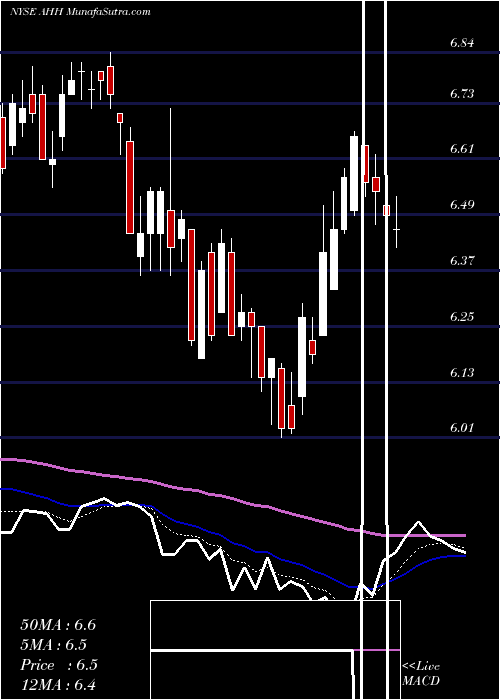This screenshot has height=700, width=500.
Task: Click the Price : 6.5 readout
Action: tap(59, 665)
